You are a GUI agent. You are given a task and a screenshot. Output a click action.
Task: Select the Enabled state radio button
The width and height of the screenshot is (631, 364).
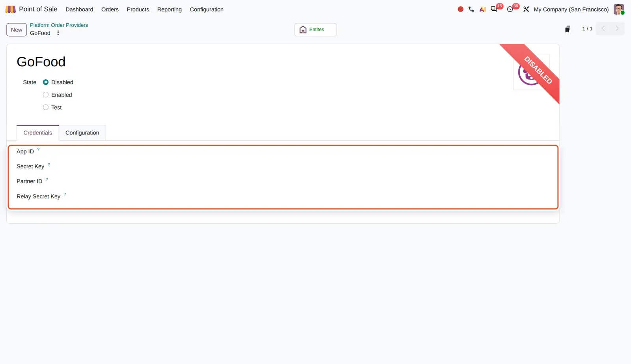[x=46, y=95]
